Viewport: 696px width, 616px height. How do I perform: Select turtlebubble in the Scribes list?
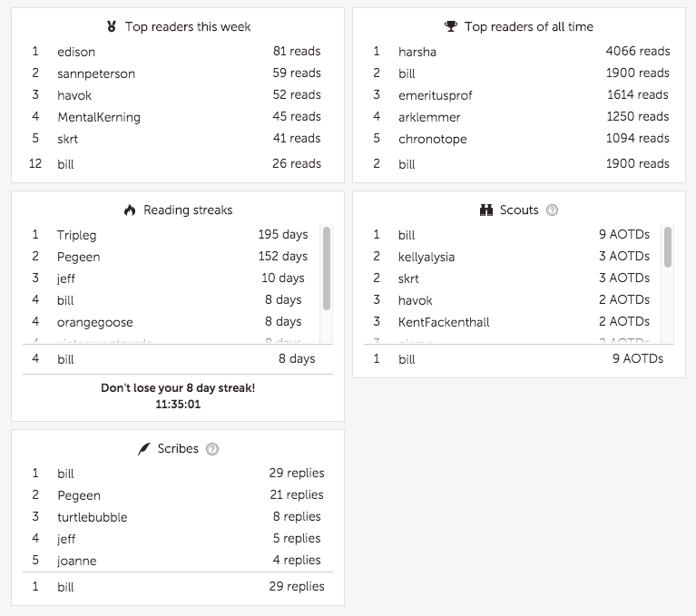pyautogui.click(x=93, y=517)
